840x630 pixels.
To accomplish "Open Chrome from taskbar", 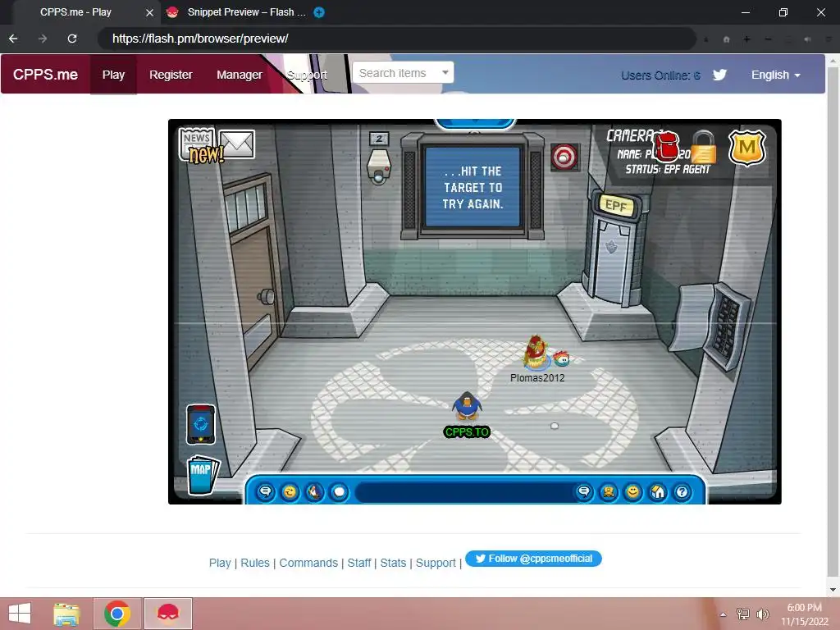I will tap(117, 614).
